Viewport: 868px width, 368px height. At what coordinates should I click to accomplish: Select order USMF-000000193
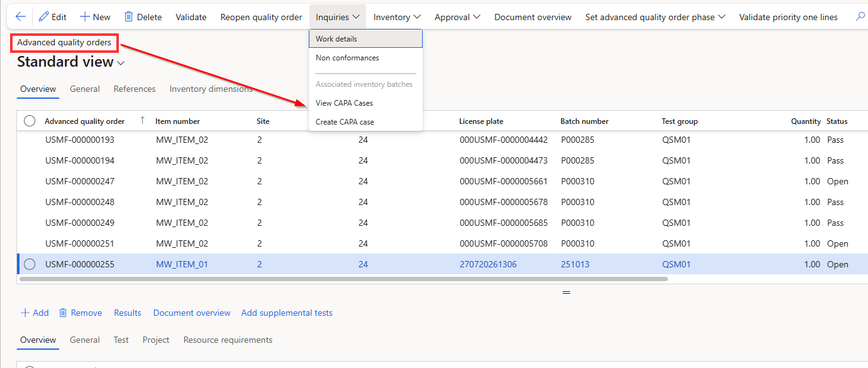point(80,140)
